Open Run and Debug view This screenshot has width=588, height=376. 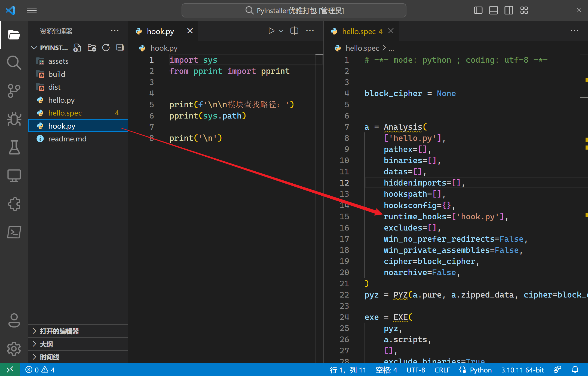[14, 119]
